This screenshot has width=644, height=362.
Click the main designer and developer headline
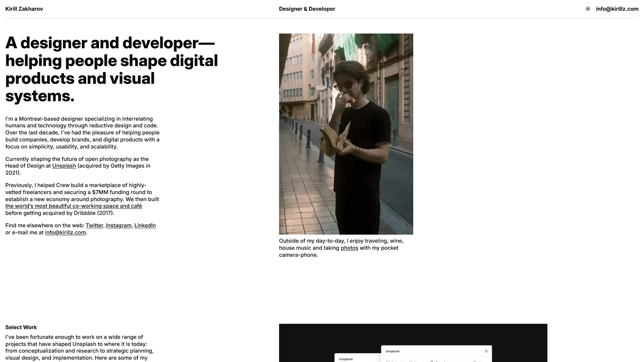pyautogui.click(x=111, y=69)
